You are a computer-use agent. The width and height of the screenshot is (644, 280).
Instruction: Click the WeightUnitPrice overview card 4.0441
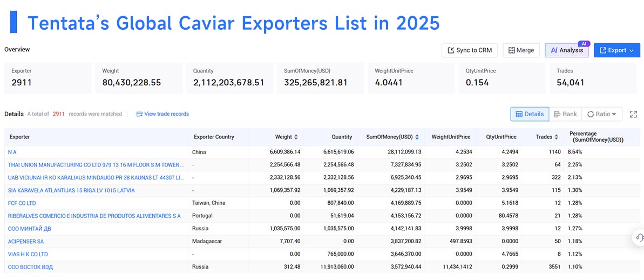pos(411,78)
